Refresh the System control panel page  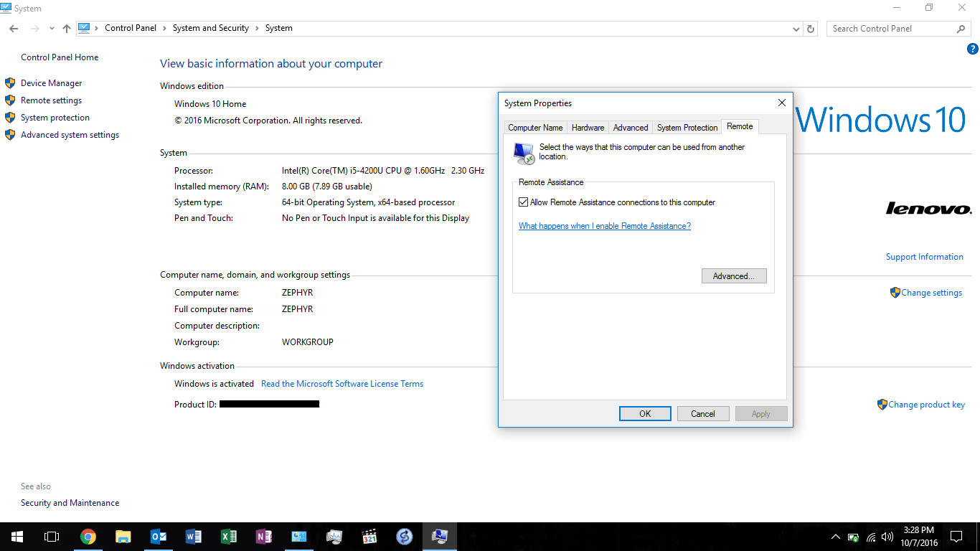click(811, 29)
